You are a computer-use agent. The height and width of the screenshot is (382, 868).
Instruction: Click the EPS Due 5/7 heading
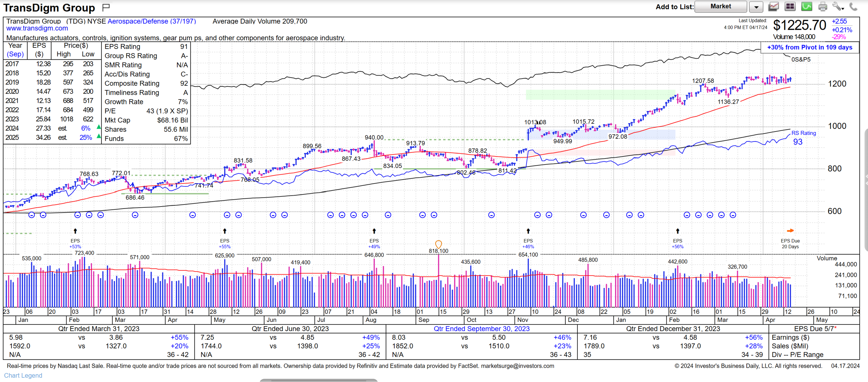point(815,329)
